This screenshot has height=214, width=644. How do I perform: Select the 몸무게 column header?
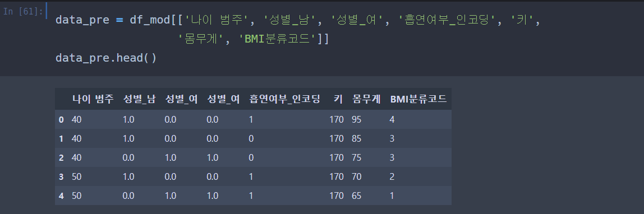point(366,99)
